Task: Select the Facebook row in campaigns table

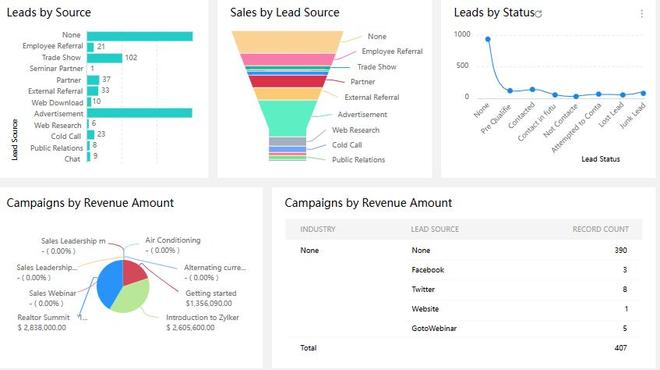Action: point(463,270)
